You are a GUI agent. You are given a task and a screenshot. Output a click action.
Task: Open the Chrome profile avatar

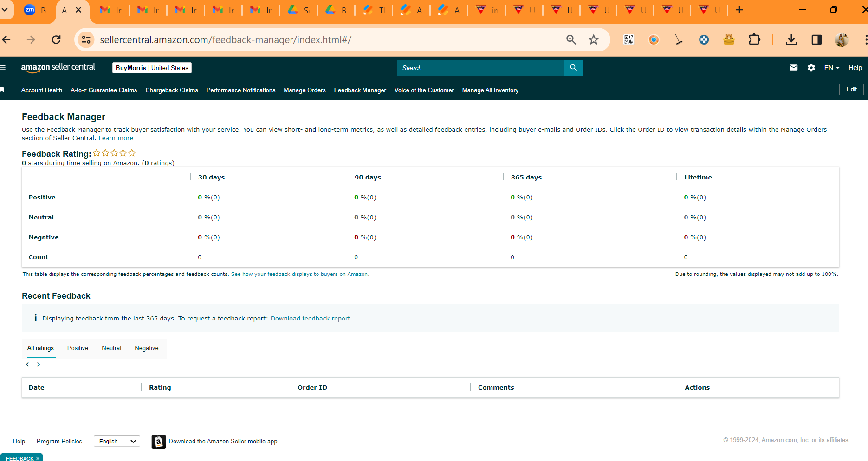(x=842, y=40)
